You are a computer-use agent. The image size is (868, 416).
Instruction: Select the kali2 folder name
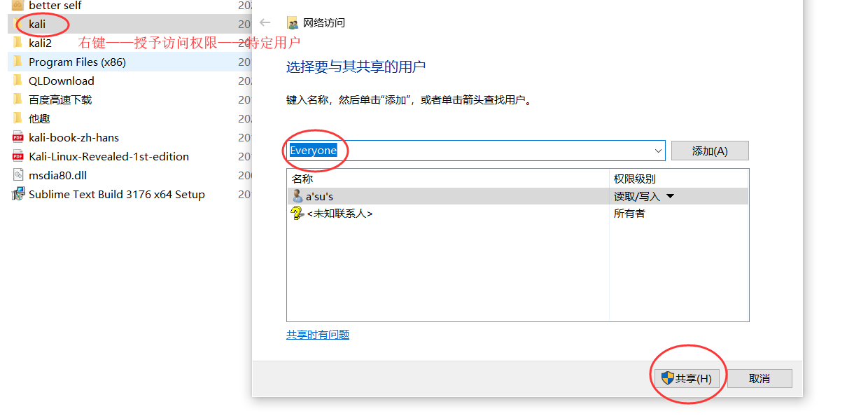click(x=40, y=43)
